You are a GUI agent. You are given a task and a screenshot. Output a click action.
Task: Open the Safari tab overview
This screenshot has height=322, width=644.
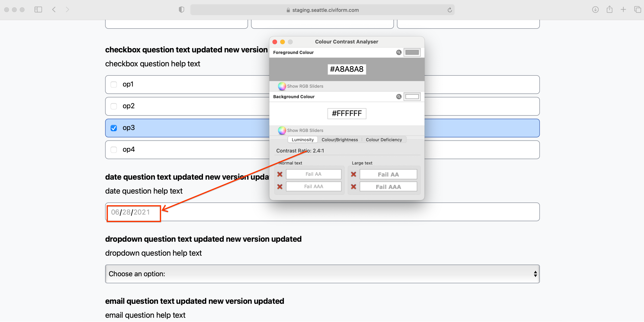(637, 10)
